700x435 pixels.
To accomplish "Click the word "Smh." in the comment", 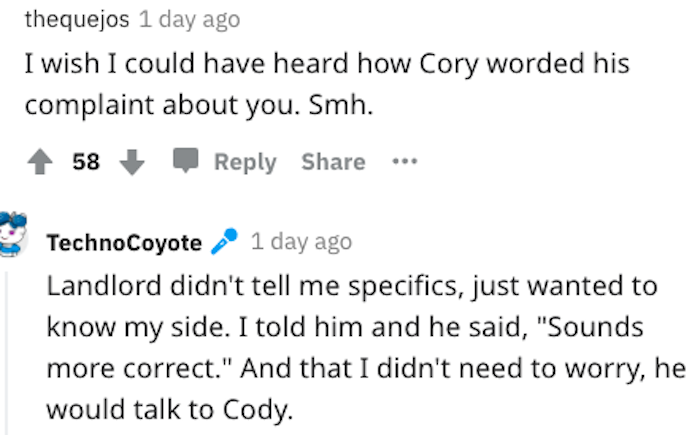I will click(x=341, y=105).
